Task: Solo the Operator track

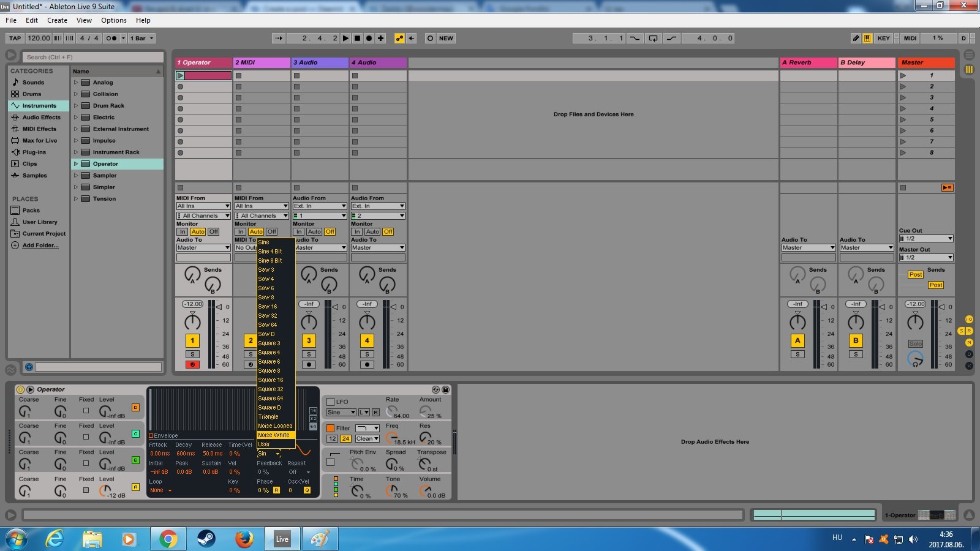Action: (192, 354)
